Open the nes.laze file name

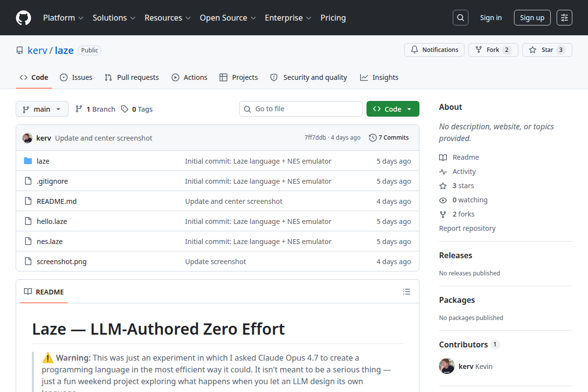(49, 242)
